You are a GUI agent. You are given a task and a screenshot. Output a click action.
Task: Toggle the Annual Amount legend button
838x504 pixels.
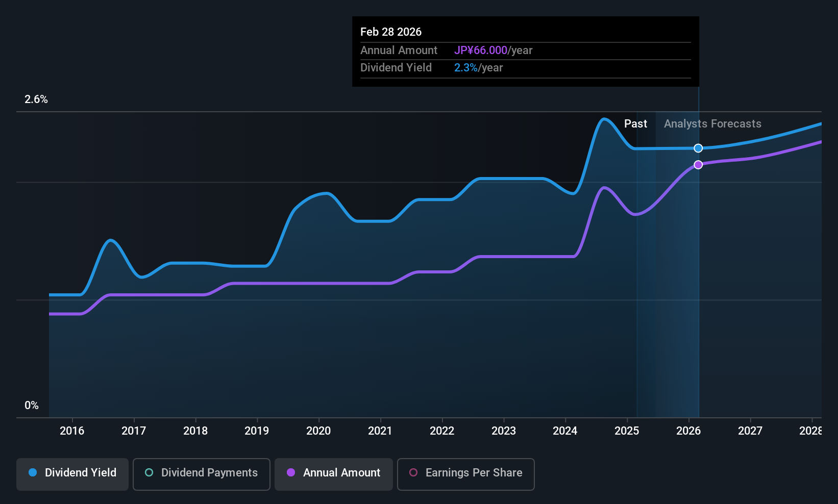point(334,474)
